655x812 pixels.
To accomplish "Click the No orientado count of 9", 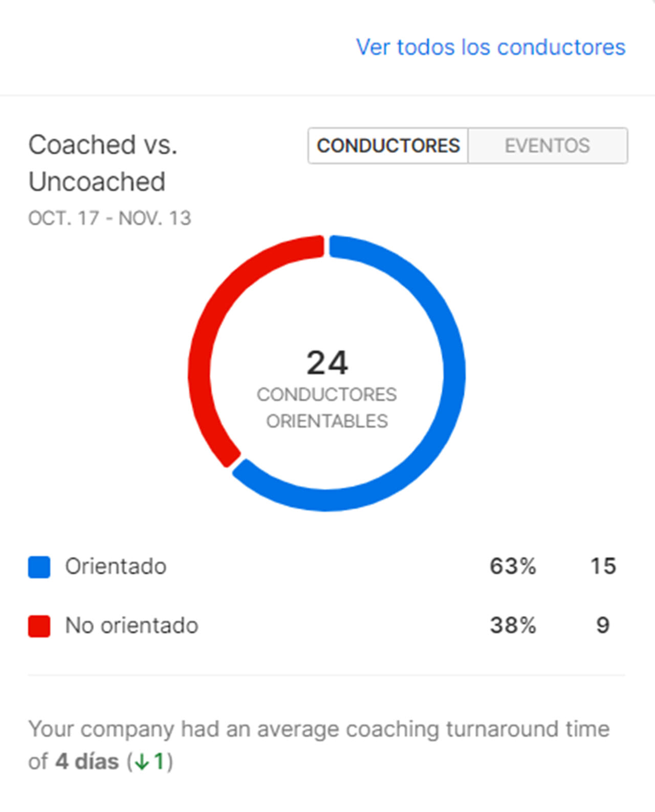I will (603, 625).
